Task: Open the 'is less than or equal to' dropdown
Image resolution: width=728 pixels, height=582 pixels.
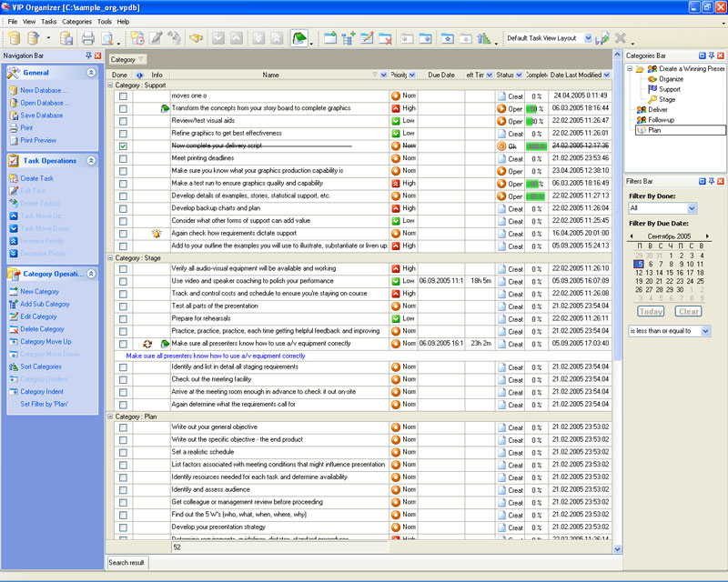Action: point(706,331)
